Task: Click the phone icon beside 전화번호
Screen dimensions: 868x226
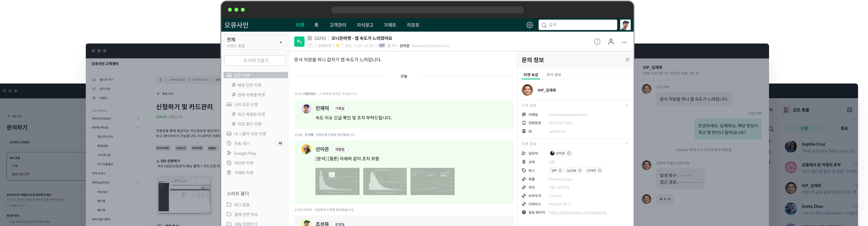Action: [x=524, y=123]
